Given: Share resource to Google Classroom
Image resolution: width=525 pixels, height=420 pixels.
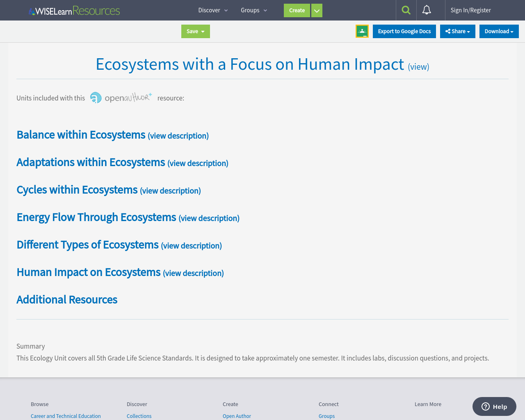Looking at the screenshot, I should (362, 31).
